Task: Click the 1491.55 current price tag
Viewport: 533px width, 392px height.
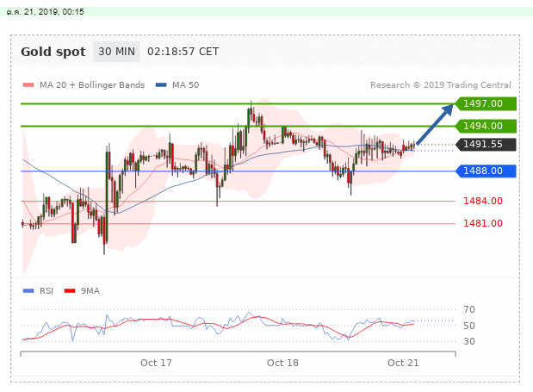Action: tap(486, 144)
